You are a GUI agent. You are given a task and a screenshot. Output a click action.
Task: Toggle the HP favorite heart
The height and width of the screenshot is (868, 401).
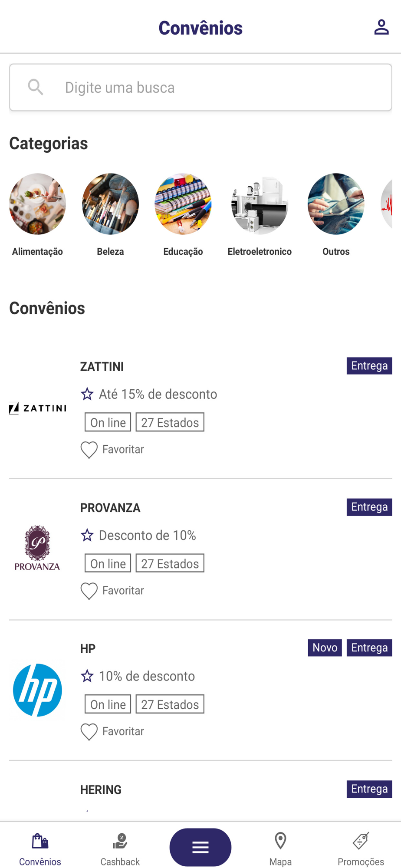(x=89, y=732)
